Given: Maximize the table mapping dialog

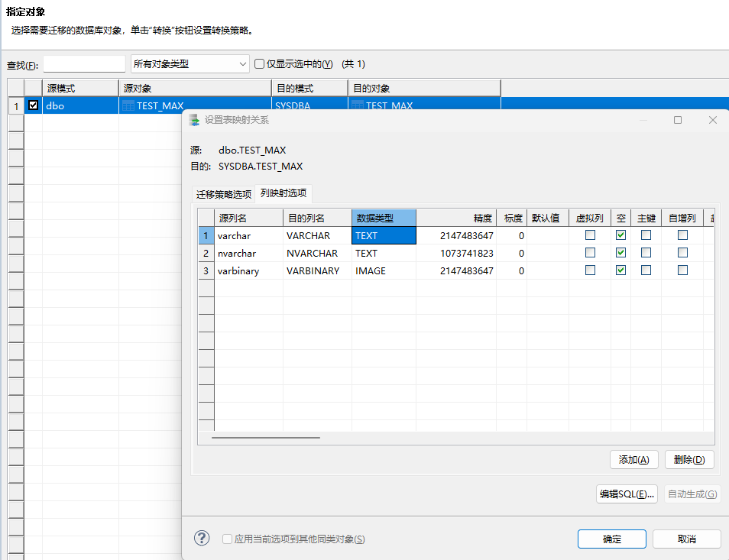Looking at the screenshot, I should click(x=678, y=120).
